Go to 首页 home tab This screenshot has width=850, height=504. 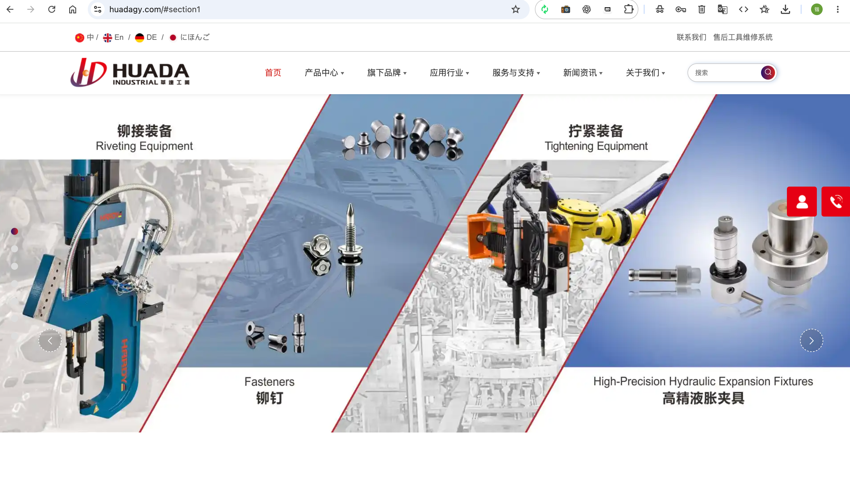[273, 73]
